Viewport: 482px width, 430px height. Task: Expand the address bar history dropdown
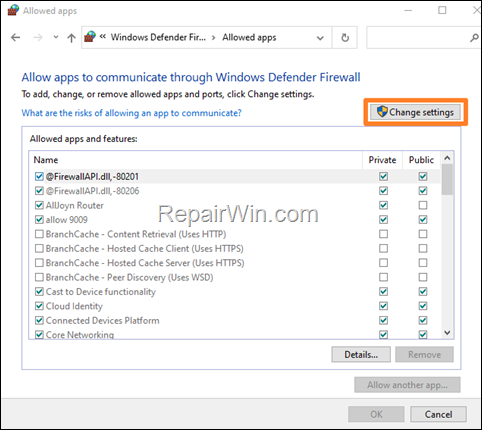click(x=320, y=38)
